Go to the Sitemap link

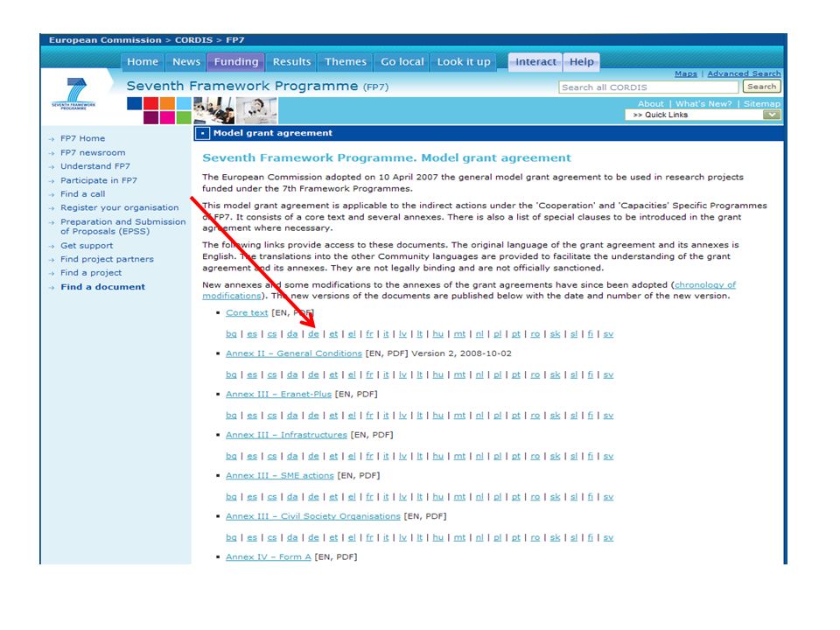tap(762, 103)
